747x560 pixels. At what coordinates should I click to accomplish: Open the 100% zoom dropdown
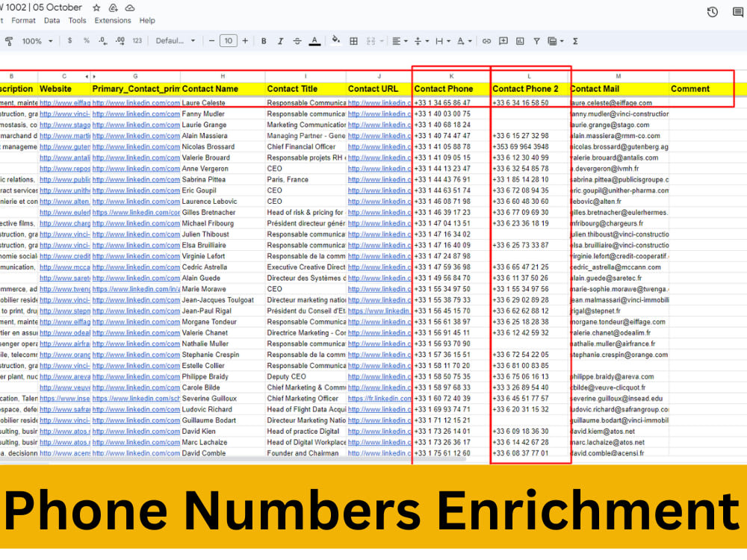pyautogui.click(x=37, y=41)
